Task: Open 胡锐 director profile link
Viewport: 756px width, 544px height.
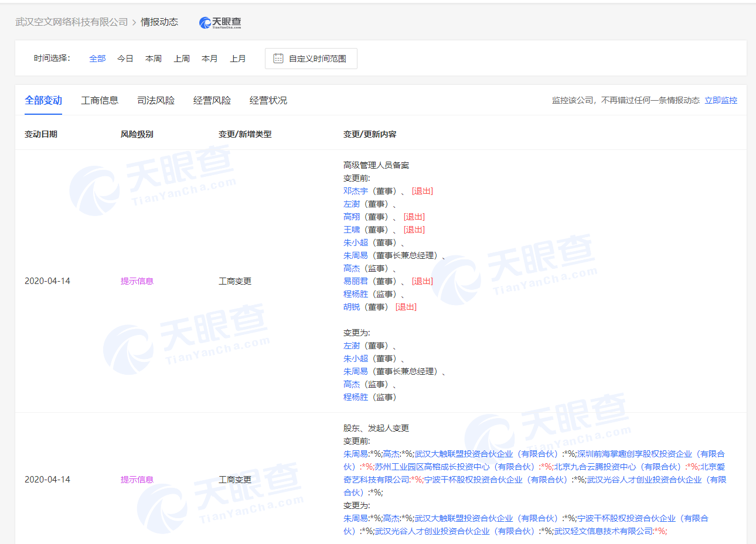Action: click(352, 307)
